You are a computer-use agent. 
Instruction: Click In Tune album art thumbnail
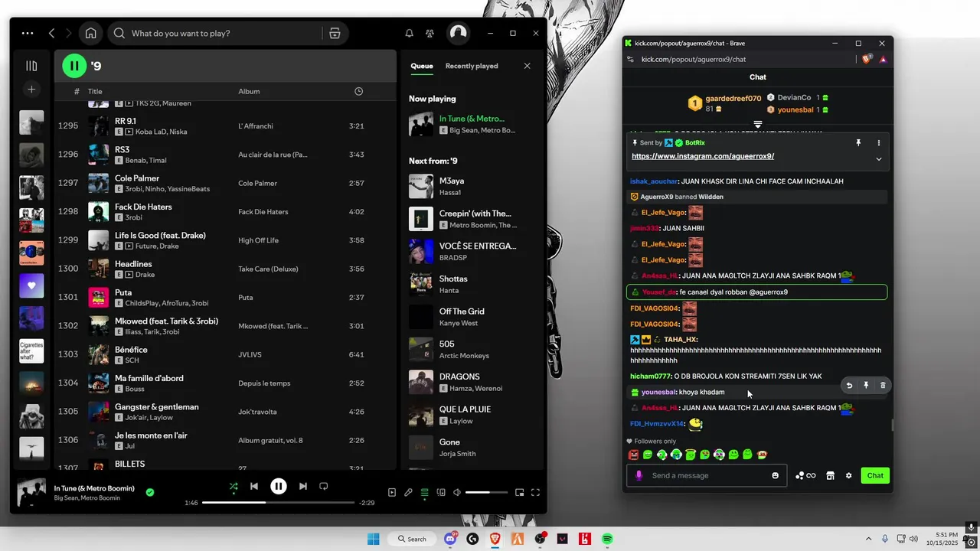tap(31, 492)
